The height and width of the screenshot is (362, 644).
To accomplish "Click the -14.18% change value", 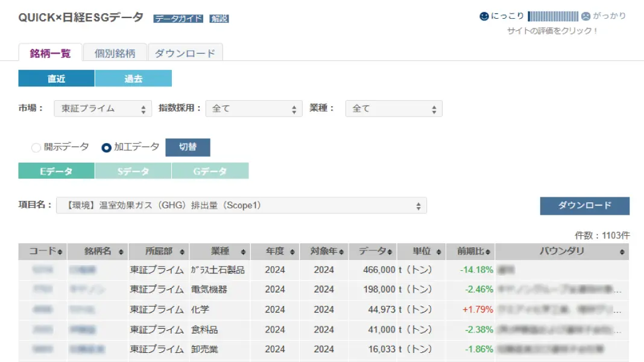I will coord(476,270).
